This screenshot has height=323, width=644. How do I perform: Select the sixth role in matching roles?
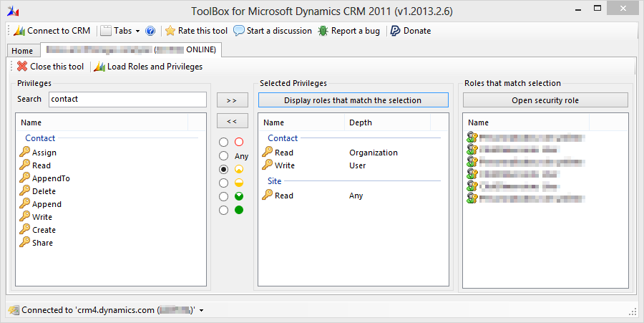pyautogui.click(x=526, y=199)
